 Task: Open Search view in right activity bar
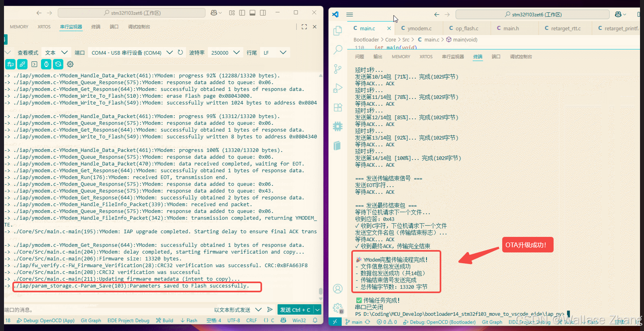point(338,49)
